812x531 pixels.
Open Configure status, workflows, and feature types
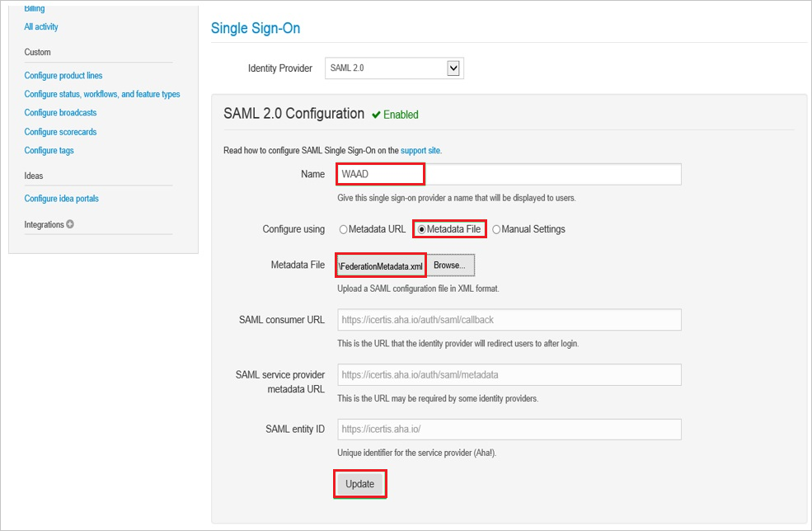tap(101, 94)
